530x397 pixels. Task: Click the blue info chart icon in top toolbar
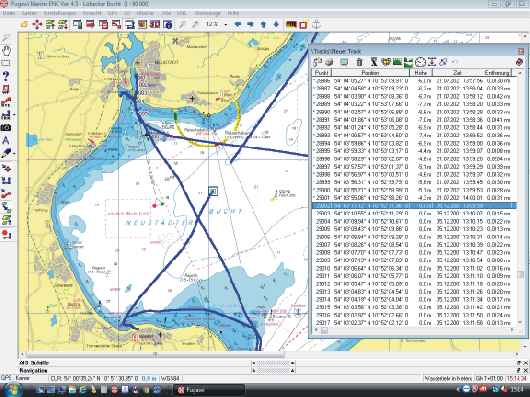[x=167, y=24]
